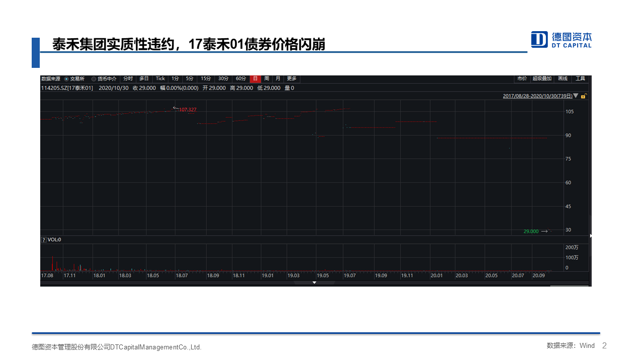Expand the date range dropdown triangle
This screenshot has height=362, width=644.
click(x=576, y=96)
